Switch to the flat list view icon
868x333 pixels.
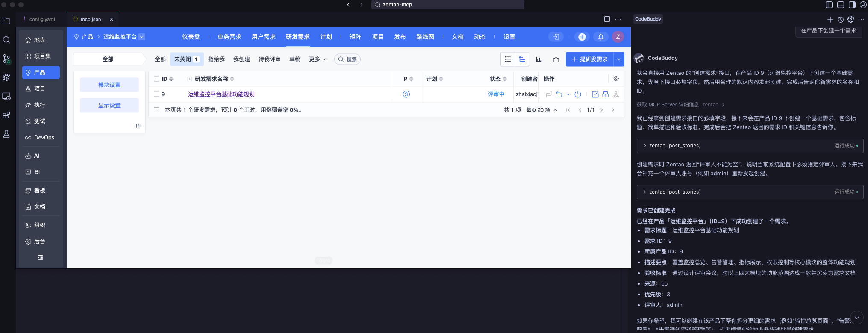pyautogui.click(x=508, y=59)
